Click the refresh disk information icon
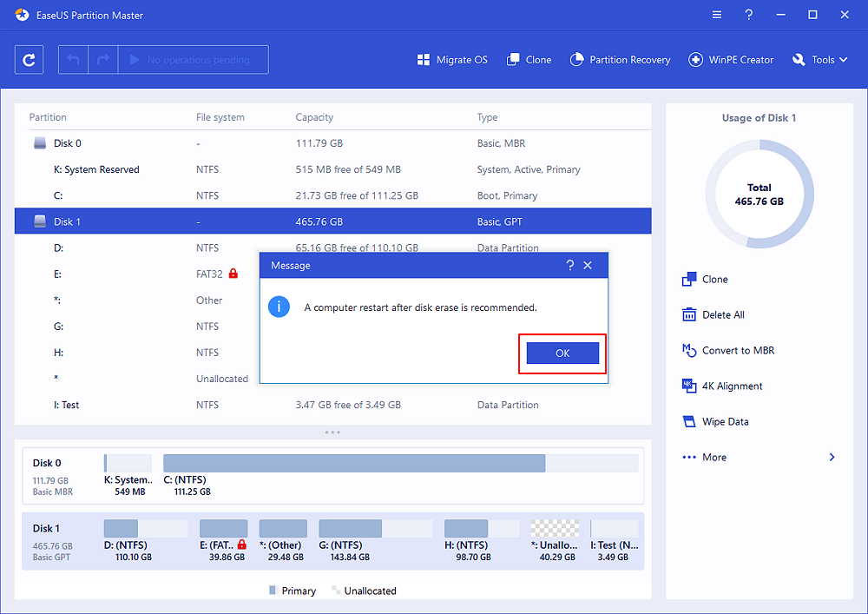Image resolution: width=868 pixels, height=614 pixels. coord(29,60)
